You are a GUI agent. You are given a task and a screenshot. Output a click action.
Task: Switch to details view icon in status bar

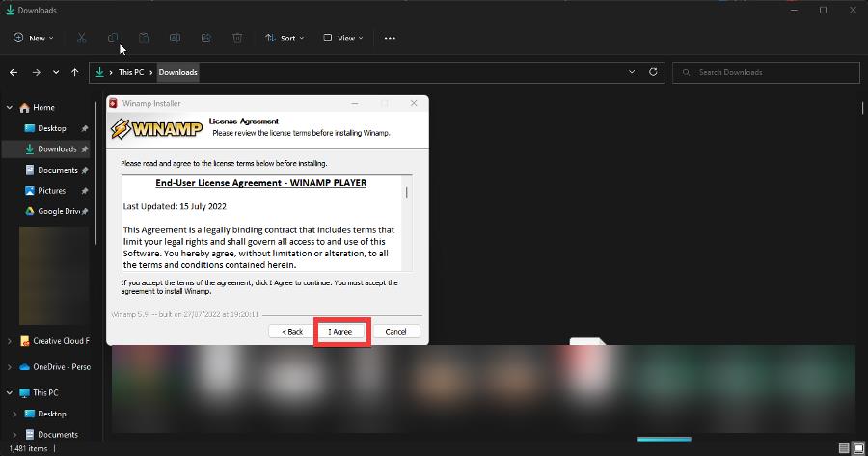844,448
